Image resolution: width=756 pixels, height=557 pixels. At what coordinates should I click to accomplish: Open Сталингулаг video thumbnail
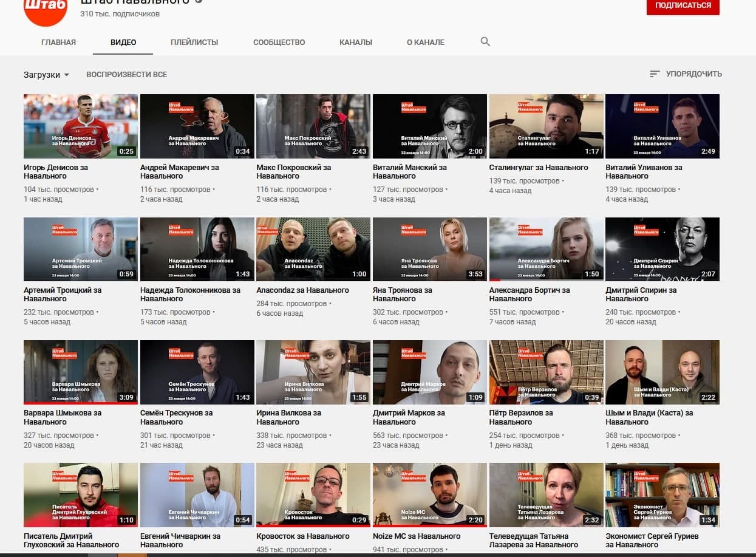(x=547, y=126)
